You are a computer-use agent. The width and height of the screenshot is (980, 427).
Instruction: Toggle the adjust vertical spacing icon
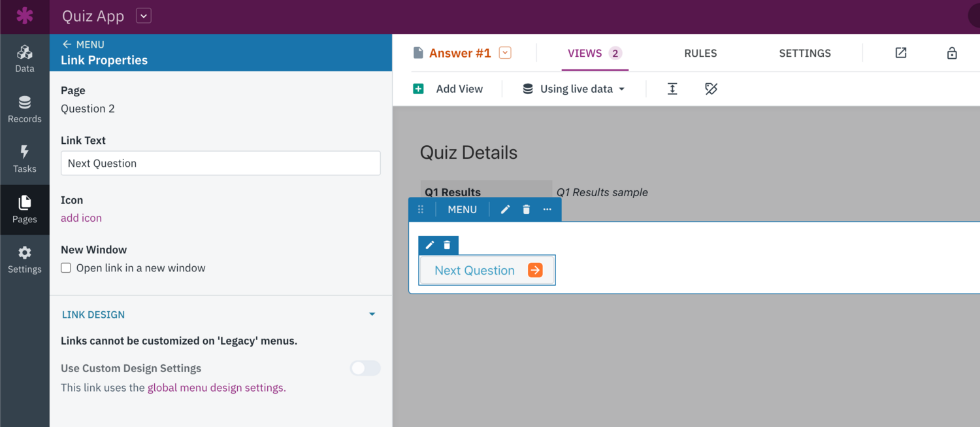672,88
